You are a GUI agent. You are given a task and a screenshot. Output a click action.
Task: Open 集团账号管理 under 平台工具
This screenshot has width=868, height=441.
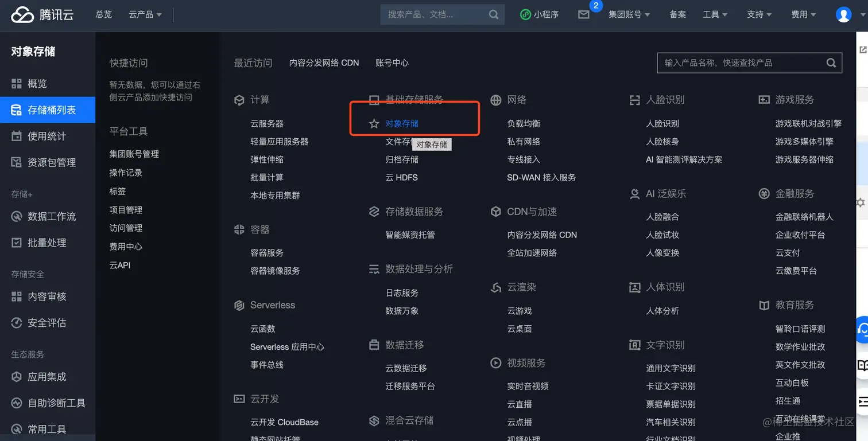(x=134, y=154)
